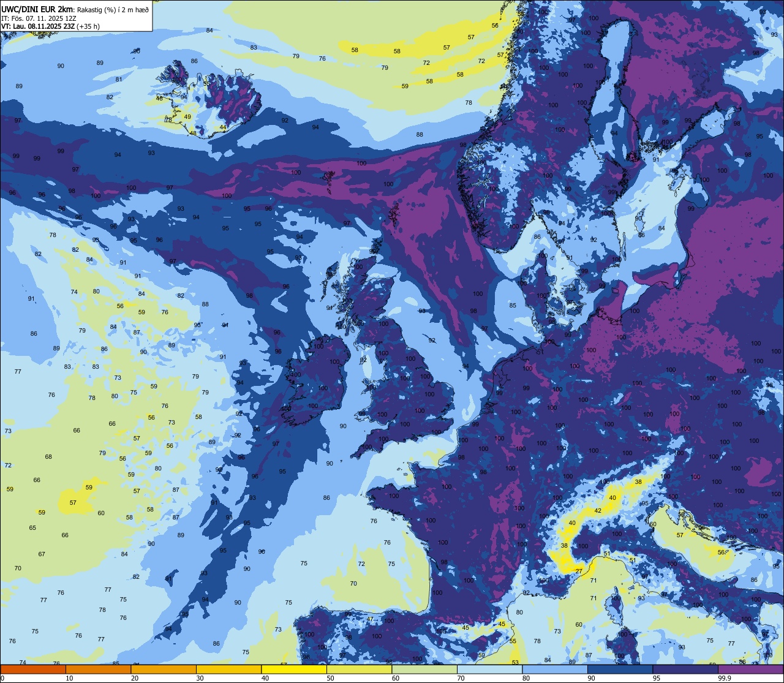Click the '10' legend scale label
The height and width of the screenshot is (683, 784).
[69, 678]
